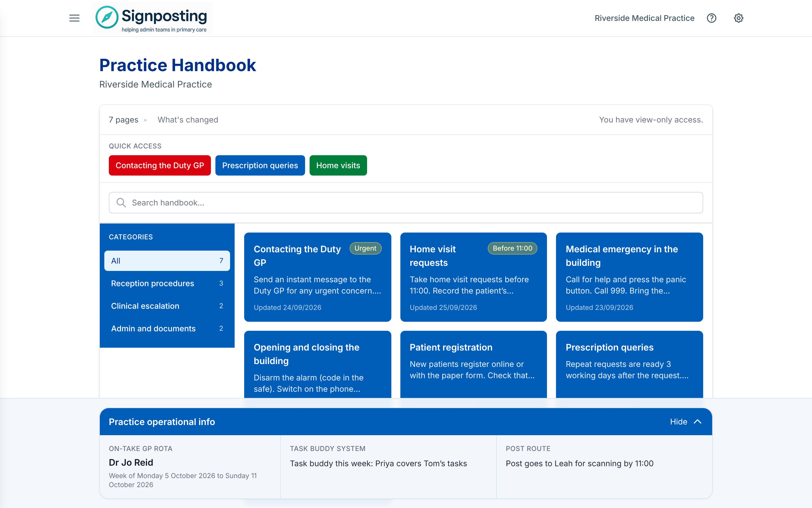Open the Patient registration card
Image resolution: width=812 pixels, height=508 pixels.
pyautogui.click(x=473, y=365)
